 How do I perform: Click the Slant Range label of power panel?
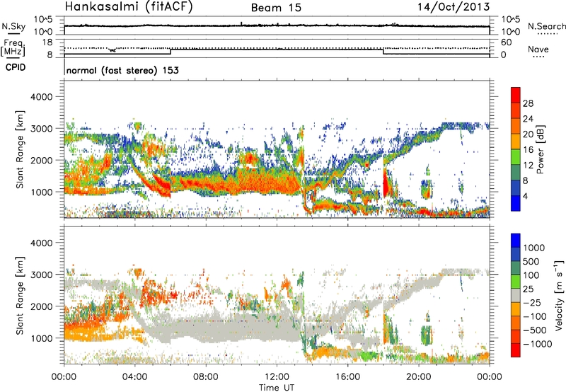20,149
